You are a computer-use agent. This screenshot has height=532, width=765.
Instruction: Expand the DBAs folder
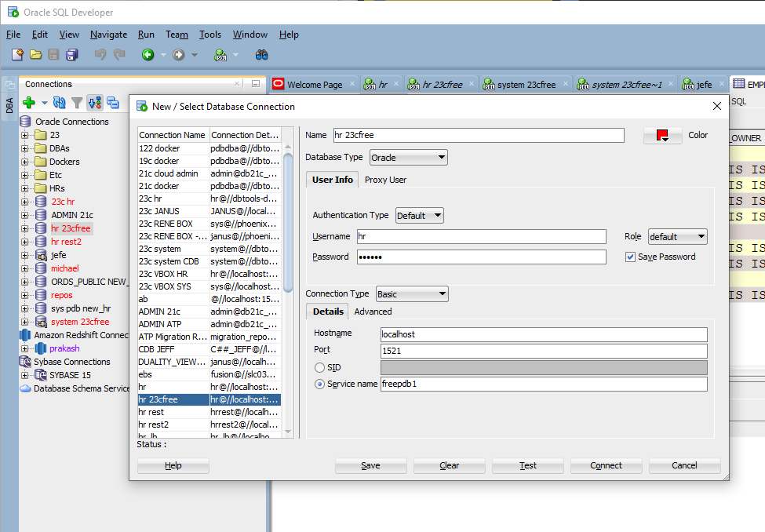tap(24, 148)
